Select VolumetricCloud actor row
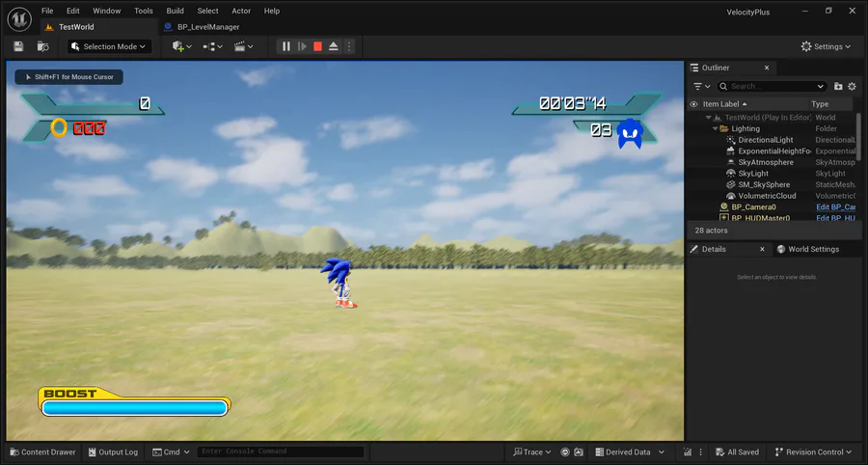Screen dimensions: 868x465 point(772,196)
